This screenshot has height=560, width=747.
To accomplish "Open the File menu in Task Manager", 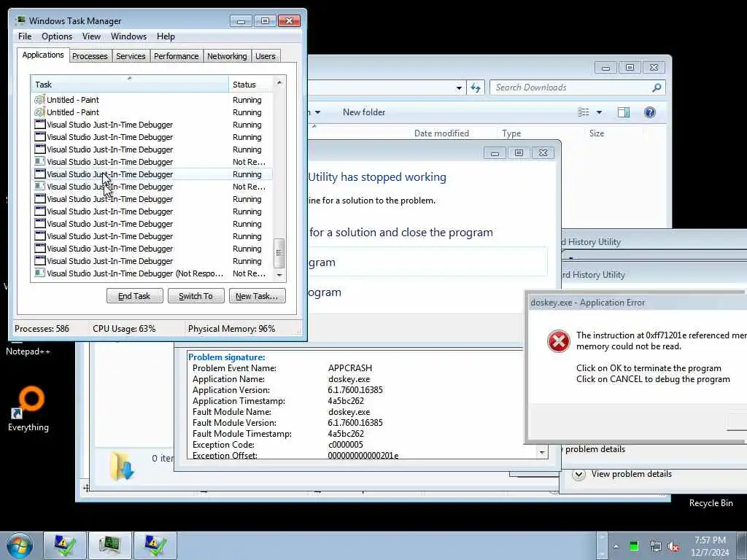I will pos(25,36).
